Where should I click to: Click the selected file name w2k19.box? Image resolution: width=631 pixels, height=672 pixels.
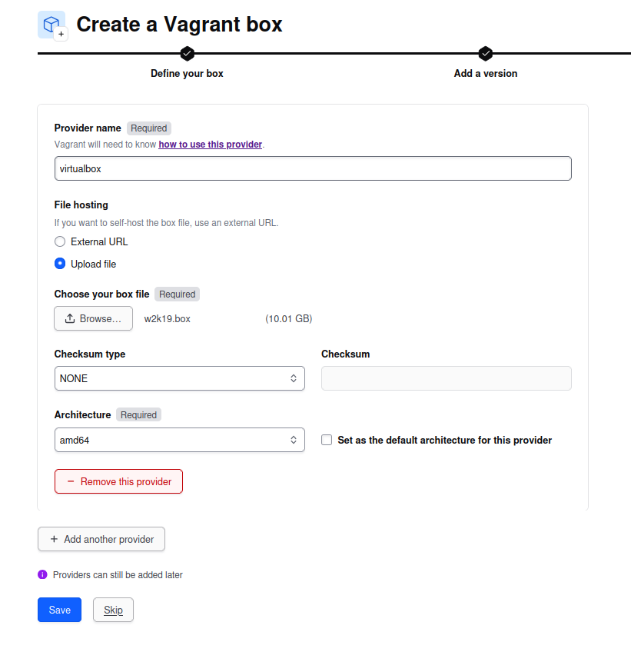(168, 318)
